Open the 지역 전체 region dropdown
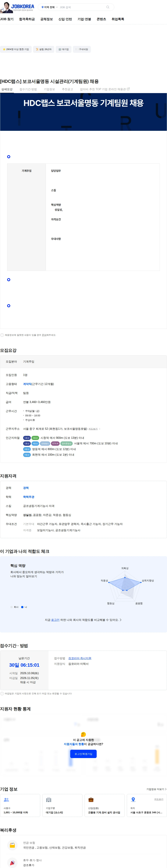This screenshot has width=167, height=868. tap(50, 7)
